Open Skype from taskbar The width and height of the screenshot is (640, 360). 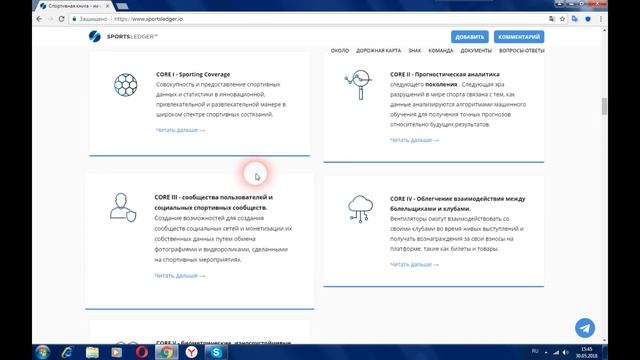pos(216,352)
